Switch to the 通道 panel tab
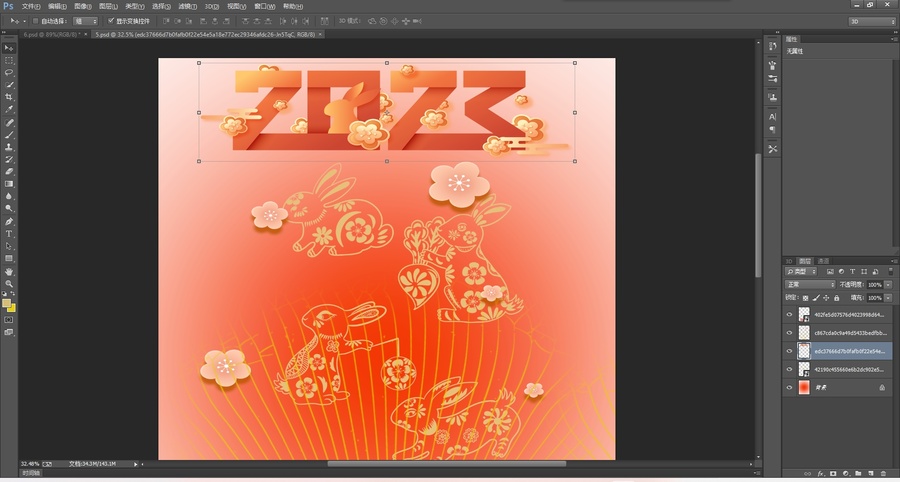900x482 pixels. tap(823, 261)
